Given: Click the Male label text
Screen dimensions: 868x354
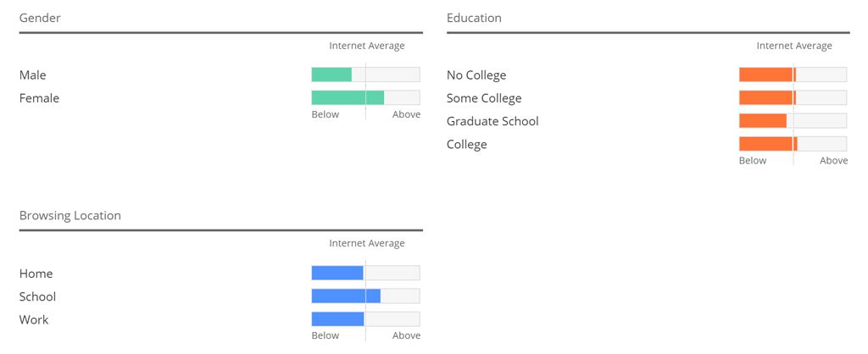Looking at the screenshot, I should (33, 75).
